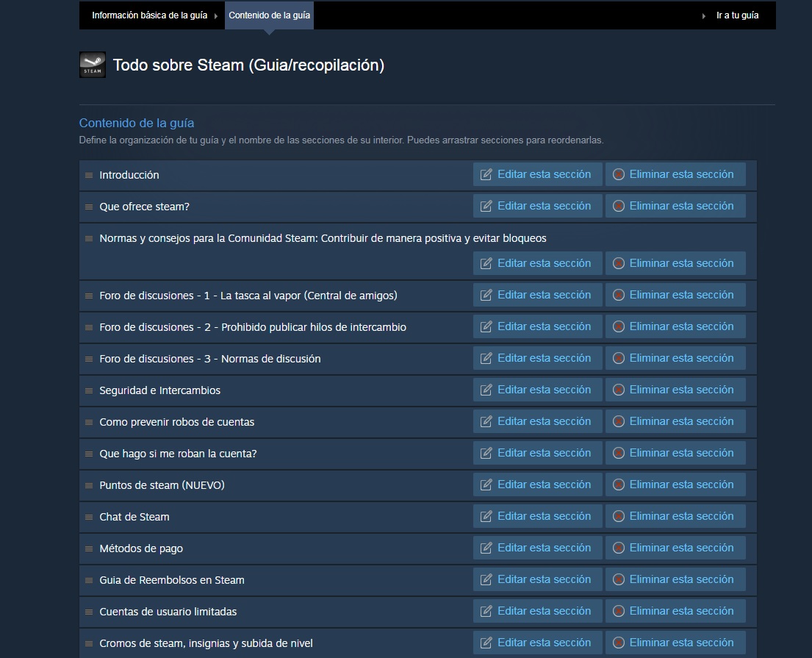Click pencil icon for 'Cromos de steam' row
The height and width of the screenshot is (658, 812).
[x=486, y=643]
